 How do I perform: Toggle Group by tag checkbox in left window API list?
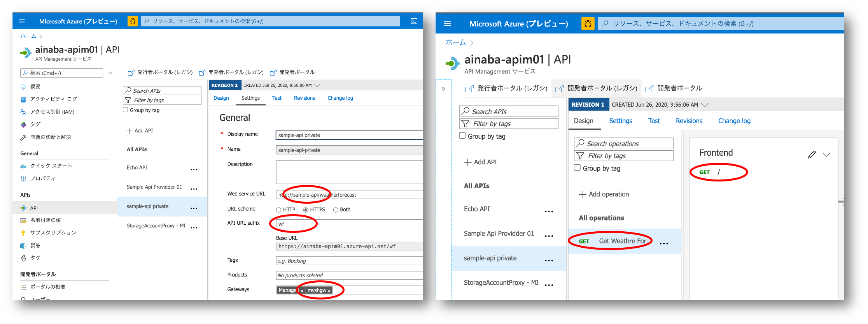tap(126, 110)
